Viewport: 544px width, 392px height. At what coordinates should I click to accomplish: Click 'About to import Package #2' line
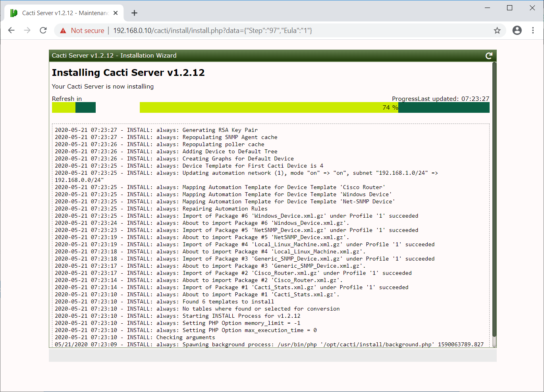pos(199,280)
